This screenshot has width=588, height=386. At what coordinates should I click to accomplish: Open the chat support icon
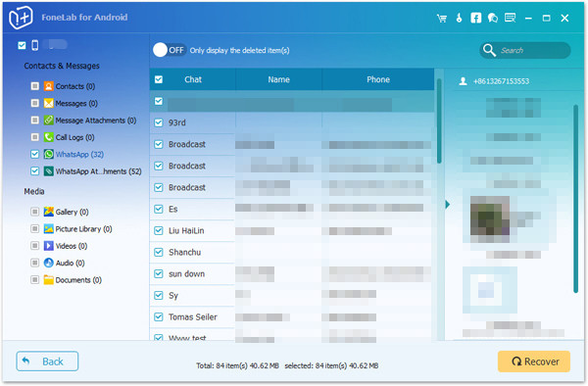(x=493, y=18)
